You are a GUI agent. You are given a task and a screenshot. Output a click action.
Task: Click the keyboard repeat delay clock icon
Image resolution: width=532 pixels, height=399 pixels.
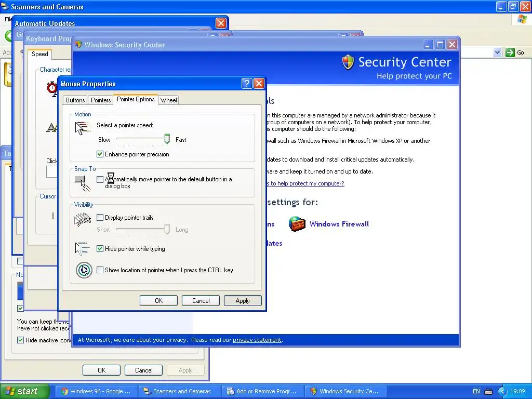point(52,88)
